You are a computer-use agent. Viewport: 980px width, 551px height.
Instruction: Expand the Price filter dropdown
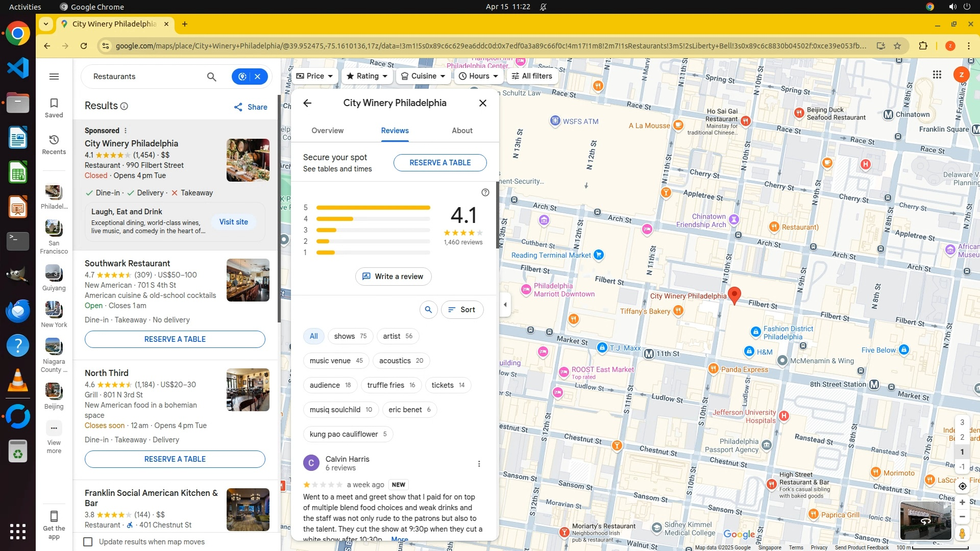point(314,76)
